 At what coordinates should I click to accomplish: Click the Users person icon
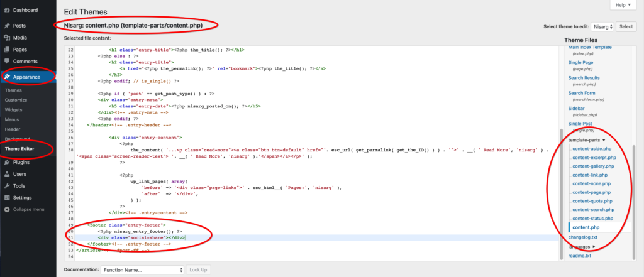tap(7, 174)
